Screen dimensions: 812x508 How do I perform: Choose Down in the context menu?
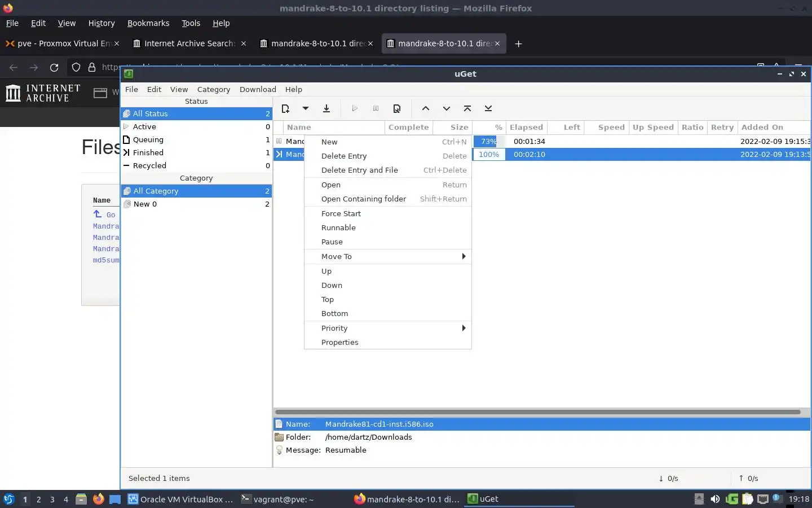pos(388,285)
